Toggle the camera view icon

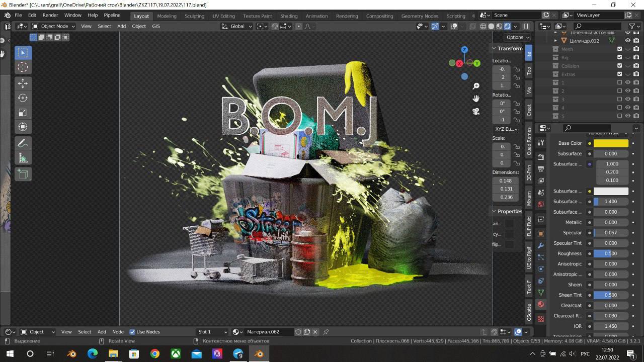click(476, 111)
